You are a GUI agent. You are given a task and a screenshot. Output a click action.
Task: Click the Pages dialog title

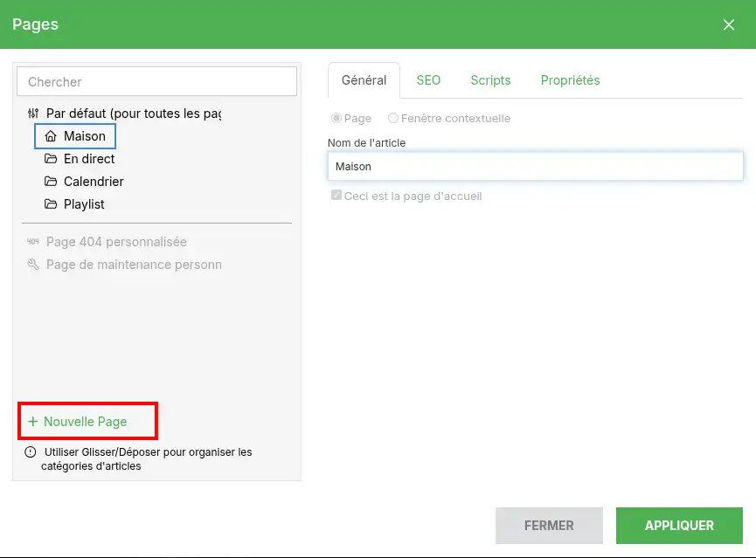pos(35,24)
